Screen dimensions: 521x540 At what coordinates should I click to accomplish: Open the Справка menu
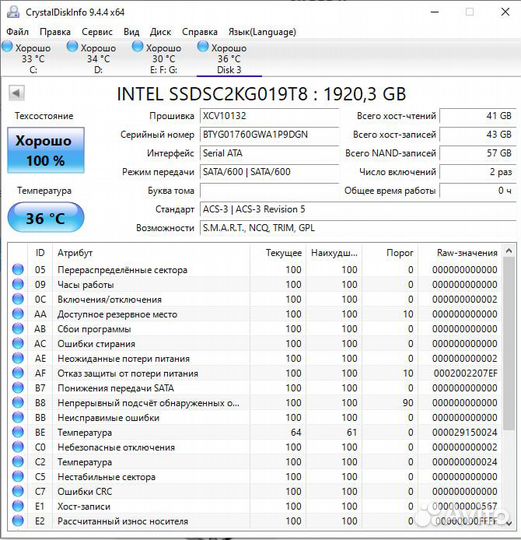(x=200, y=32)
